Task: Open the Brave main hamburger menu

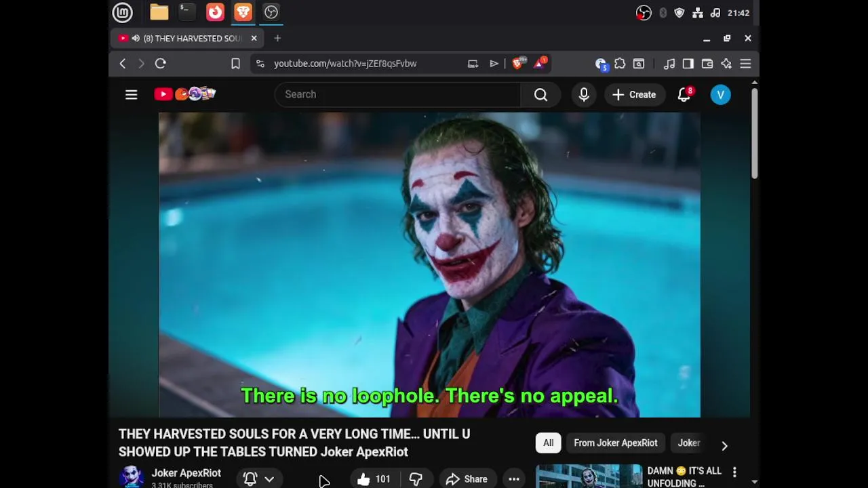Action: (x=745, y=64)
